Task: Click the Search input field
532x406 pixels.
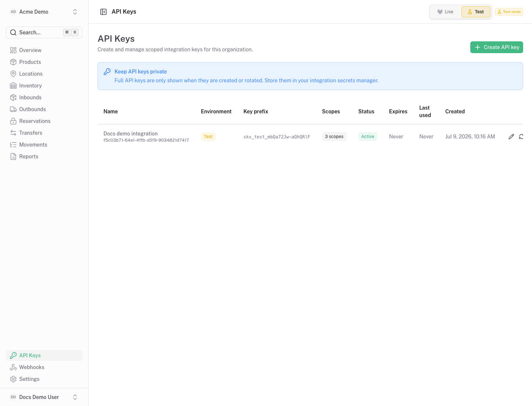Action: click(44, 32)
